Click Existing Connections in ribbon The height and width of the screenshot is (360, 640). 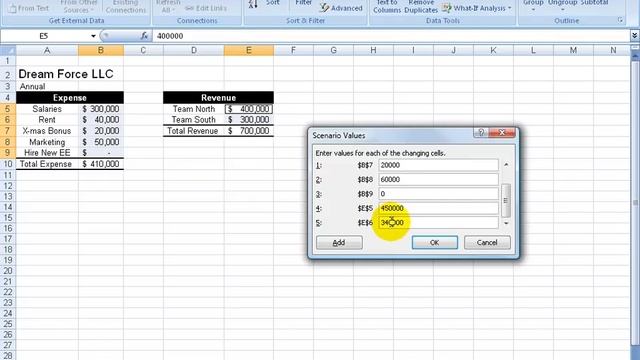pyautogui.click(x=126, y=6)
